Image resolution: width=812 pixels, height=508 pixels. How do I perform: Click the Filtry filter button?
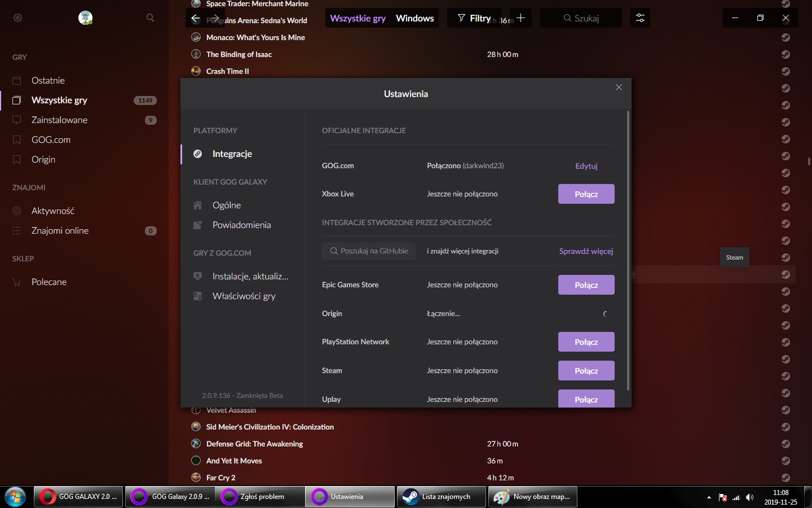pos(474,18)
